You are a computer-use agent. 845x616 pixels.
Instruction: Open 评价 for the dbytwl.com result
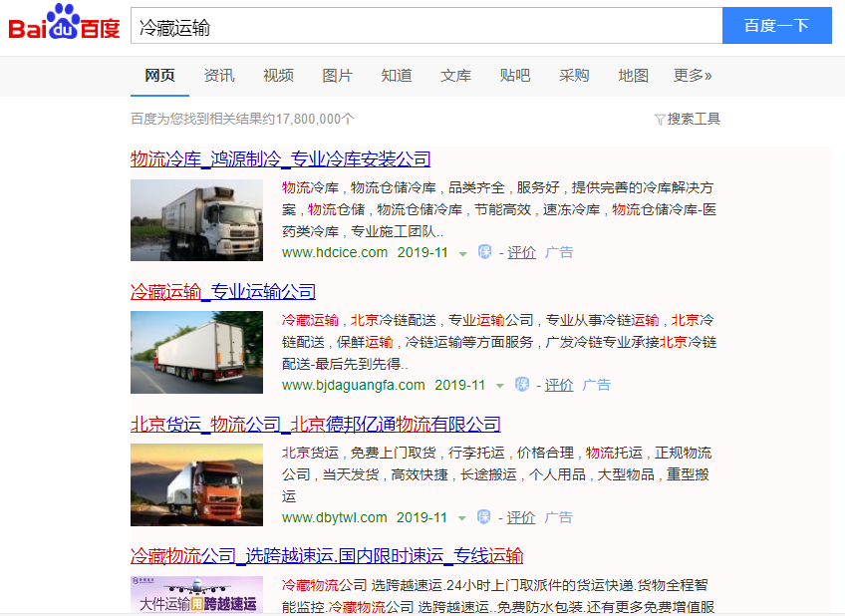click(x=520, y=517)
